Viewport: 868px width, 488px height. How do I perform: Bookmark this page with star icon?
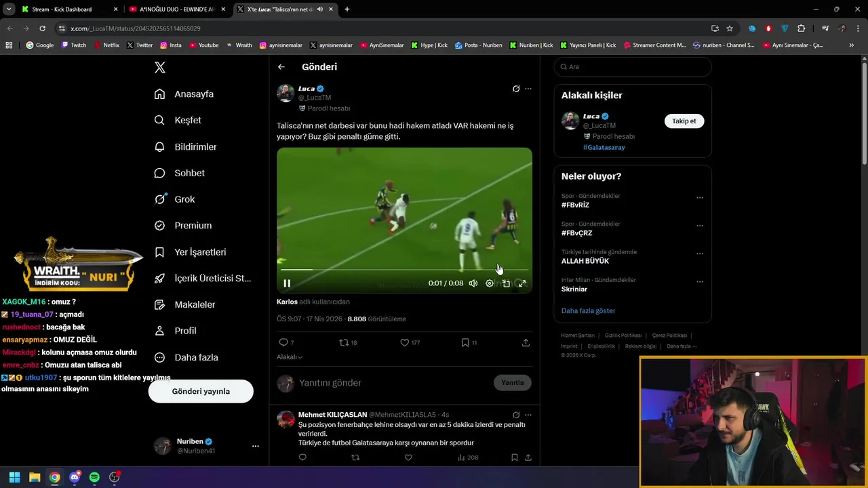pos(730,28)
